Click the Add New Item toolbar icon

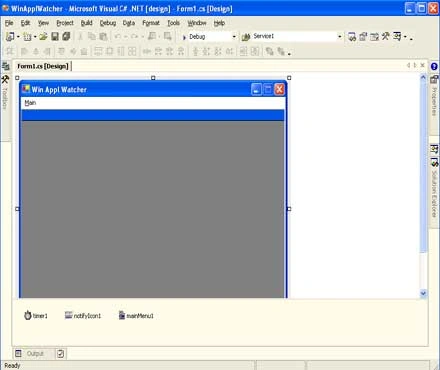[27, 36]
